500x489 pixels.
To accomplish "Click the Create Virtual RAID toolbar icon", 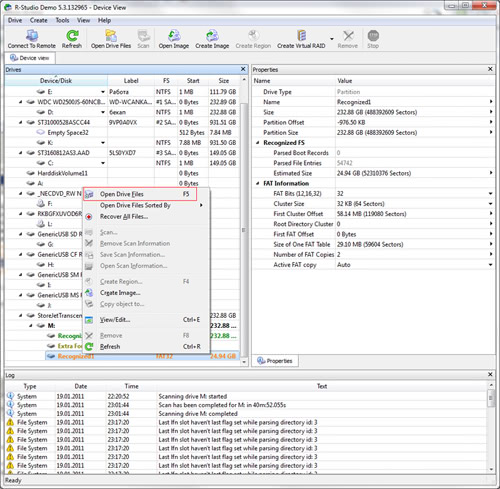I will point(301,36).
